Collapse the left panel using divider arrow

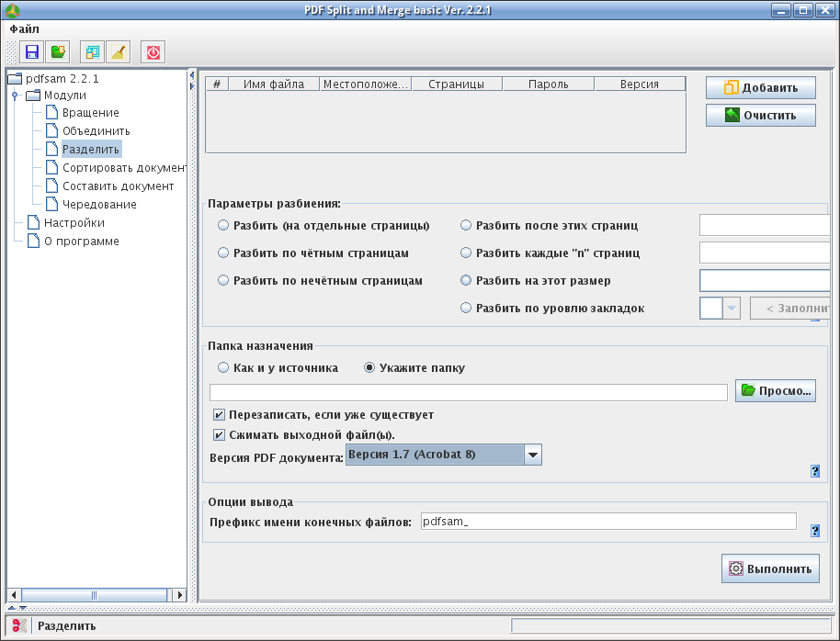point(192,75)
